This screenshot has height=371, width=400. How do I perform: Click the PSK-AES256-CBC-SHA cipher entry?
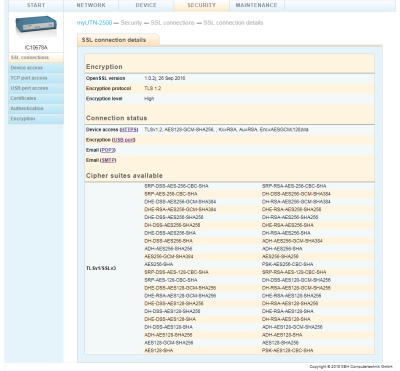pyautogui.click(x=287, y=264)
